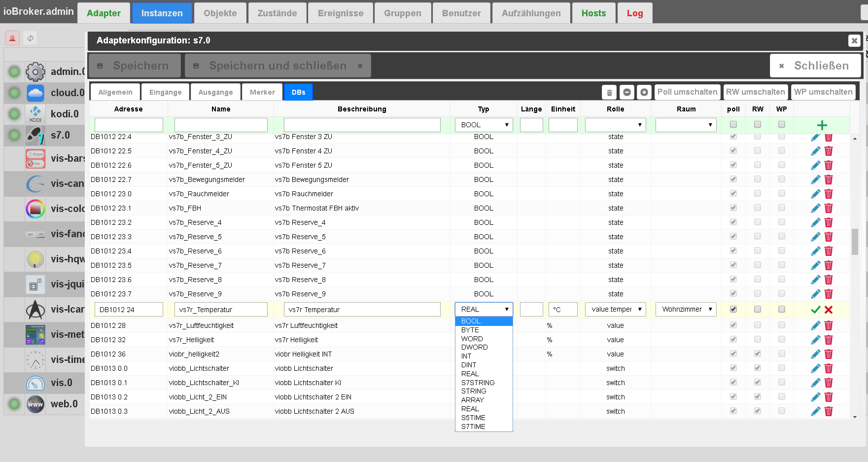
Task: Switch to the Allgemein tab
Action: [115, 92]
